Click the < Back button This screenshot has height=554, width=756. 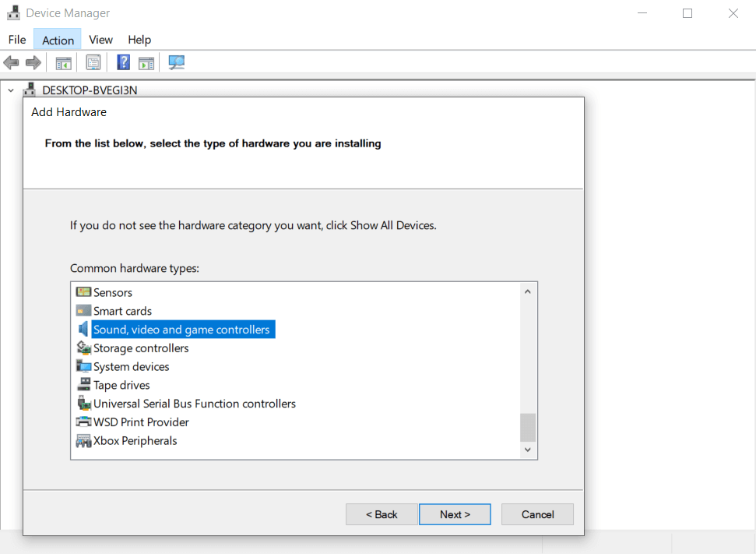pyautogui.click(x=382, y=514)
